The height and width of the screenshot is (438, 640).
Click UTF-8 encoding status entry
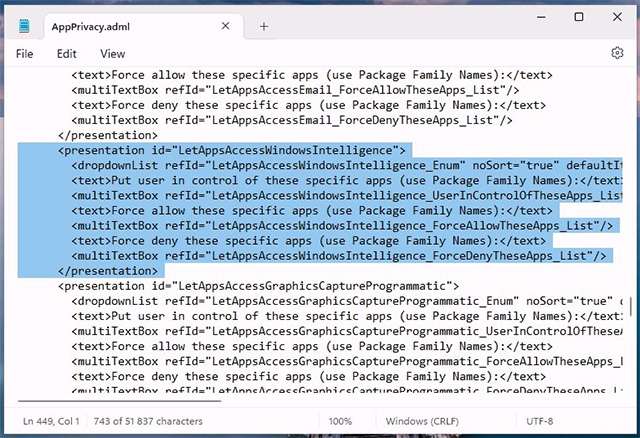tap(540, 421)
